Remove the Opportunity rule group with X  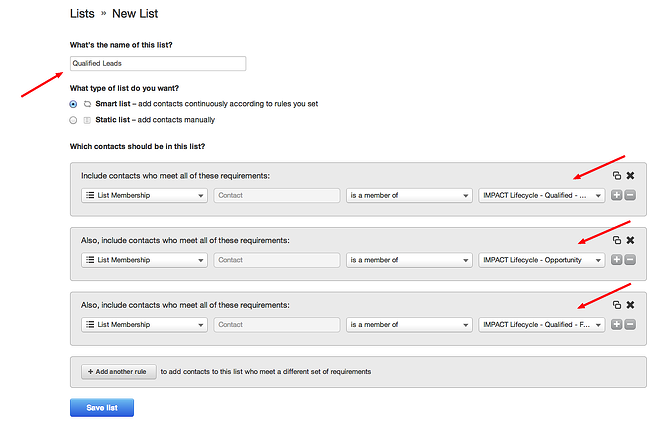(x=630, y=240)
